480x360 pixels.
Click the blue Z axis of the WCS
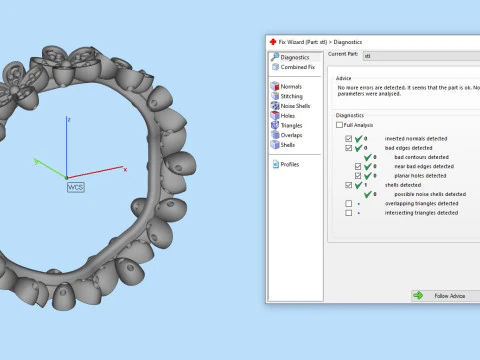[x=67, y=147]
